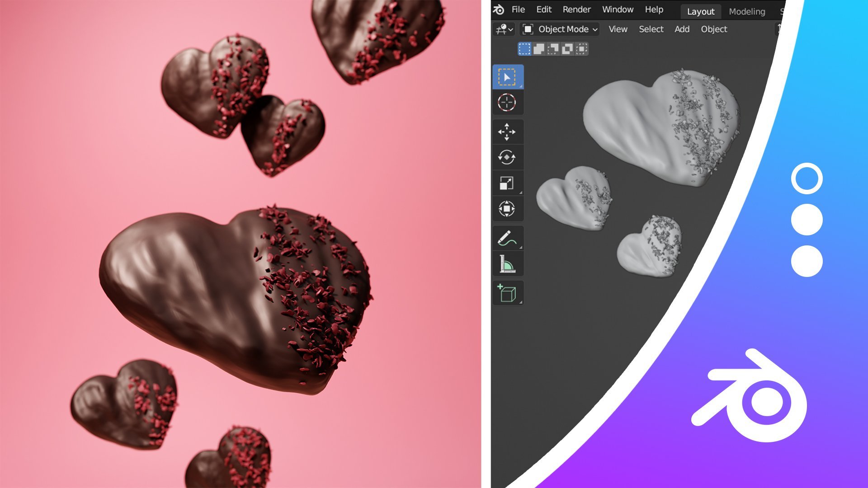This screenshot has width=868, height=488.
Task: Choose Subtract Selection mode icon
Action: click(x=553, y=49)
